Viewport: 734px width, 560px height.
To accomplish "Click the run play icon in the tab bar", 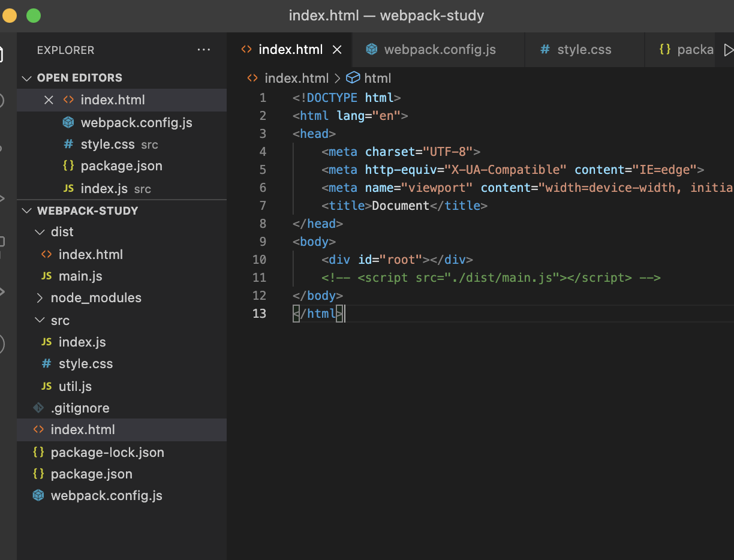I will (x=728, y=50).
